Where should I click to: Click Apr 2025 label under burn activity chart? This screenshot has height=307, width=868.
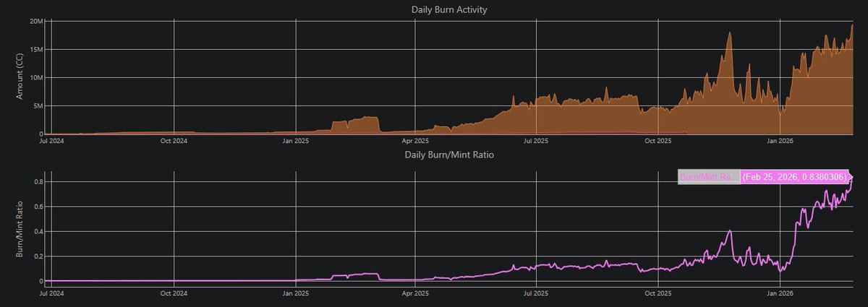pos(414,142)
